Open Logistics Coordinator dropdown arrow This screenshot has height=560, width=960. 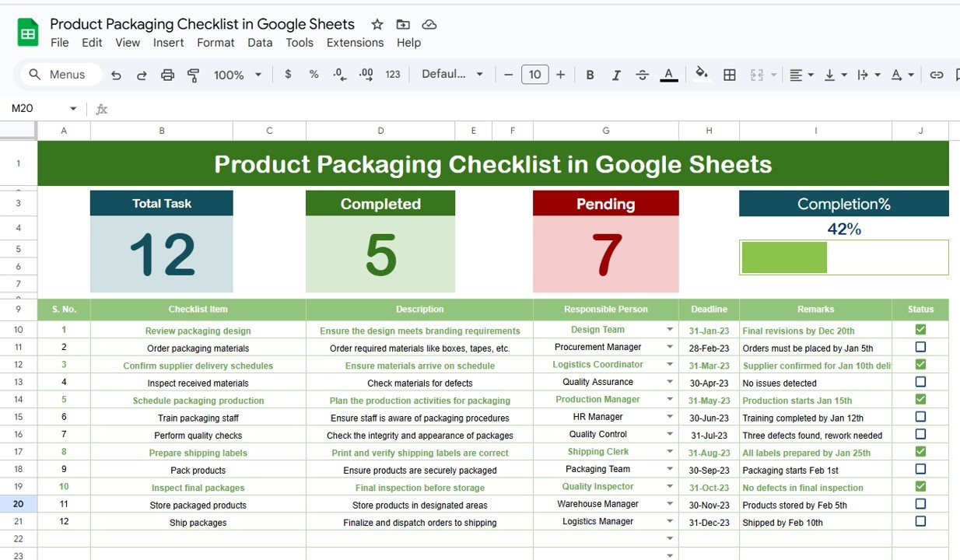[670, 364]
